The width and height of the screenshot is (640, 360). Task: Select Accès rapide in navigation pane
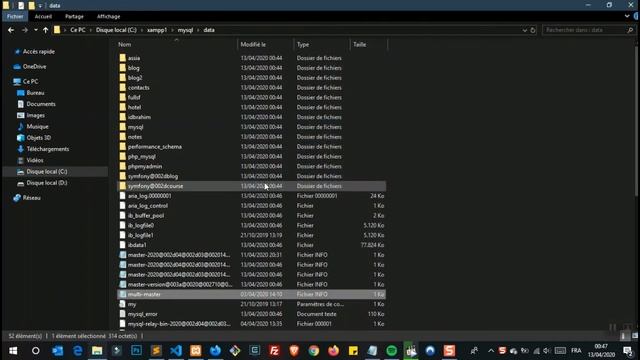[39, 52]
